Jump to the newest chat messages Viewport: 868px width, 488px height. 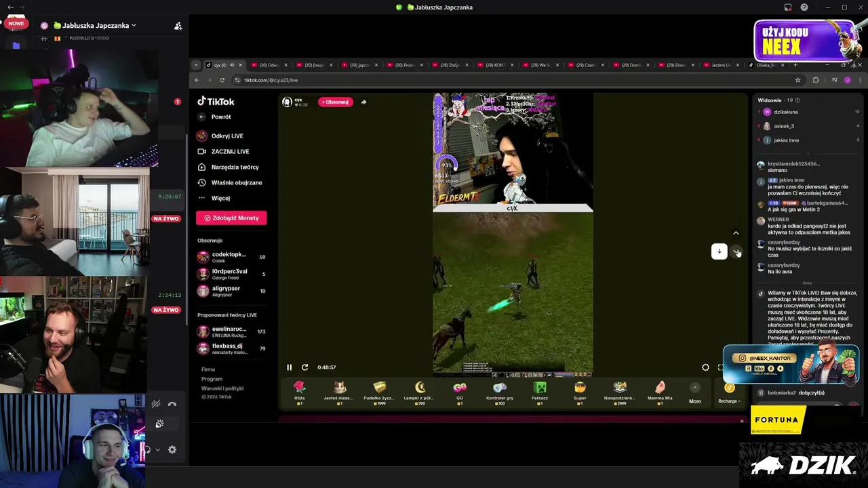(x=719, y=251)
